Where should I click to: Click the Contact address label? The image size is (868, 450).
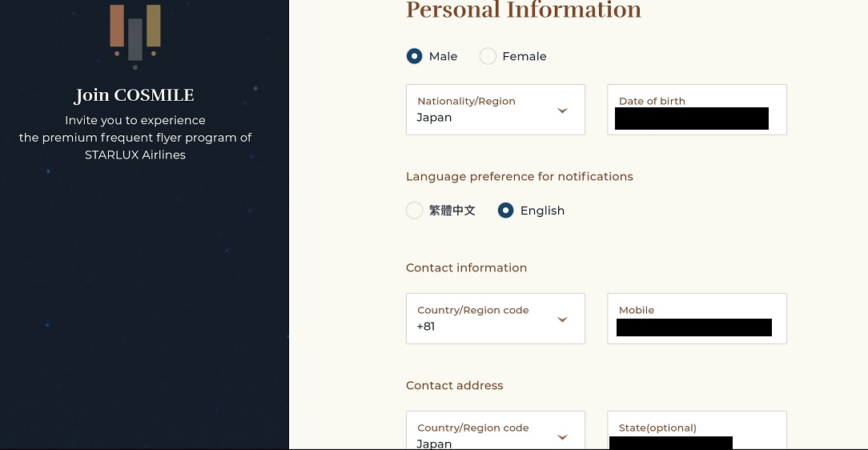click(455, 386)
